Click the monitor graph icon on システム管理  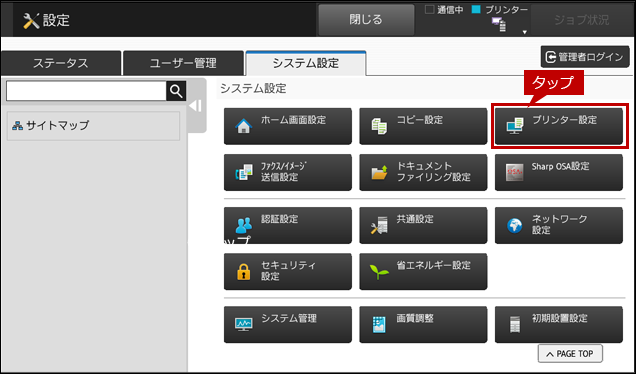pos(243,325)
